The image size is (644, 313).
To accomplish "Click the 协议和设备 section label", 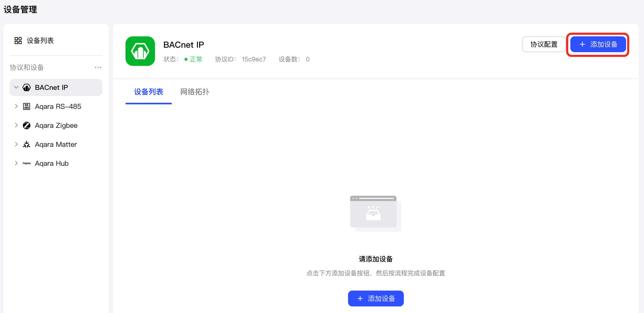I will pos(27,67).
